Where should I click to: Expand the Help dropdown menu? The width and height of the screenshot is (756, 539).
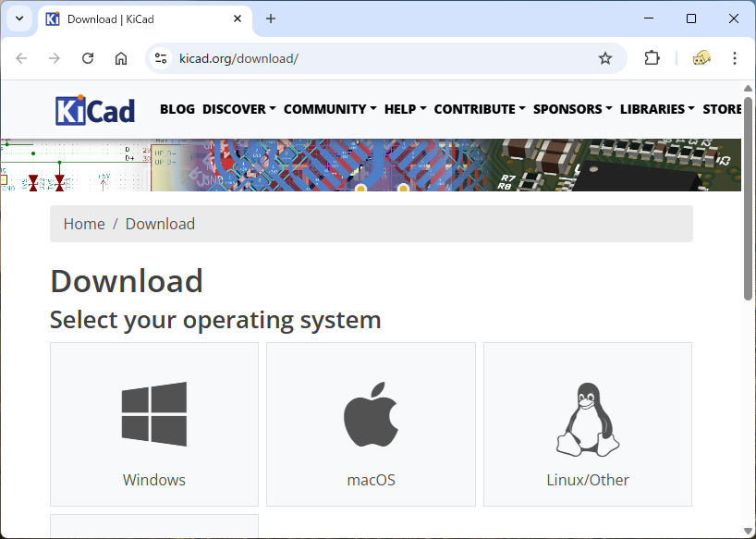[405, 109]
